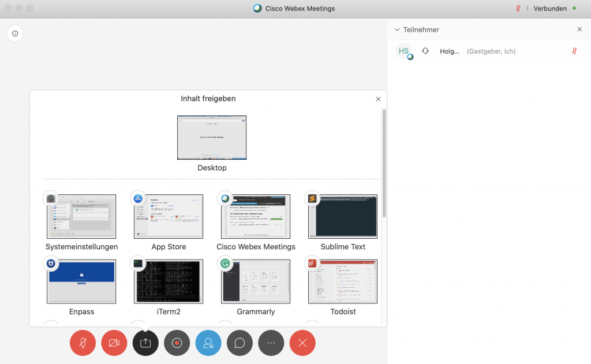Unmute the microphone in the bottom toolbar

coord(83,343)
